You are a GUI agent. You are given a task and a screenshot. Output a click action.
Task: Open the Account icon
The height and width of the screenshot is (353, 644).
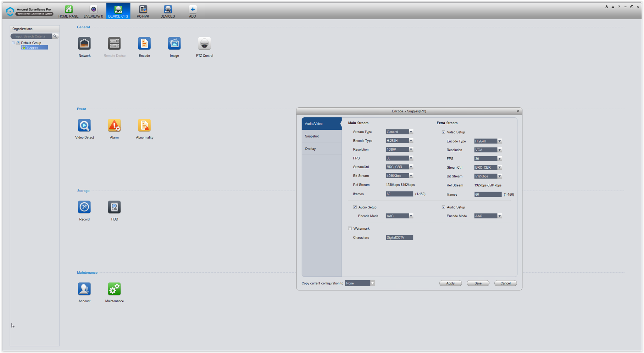[x=84, y=289]
